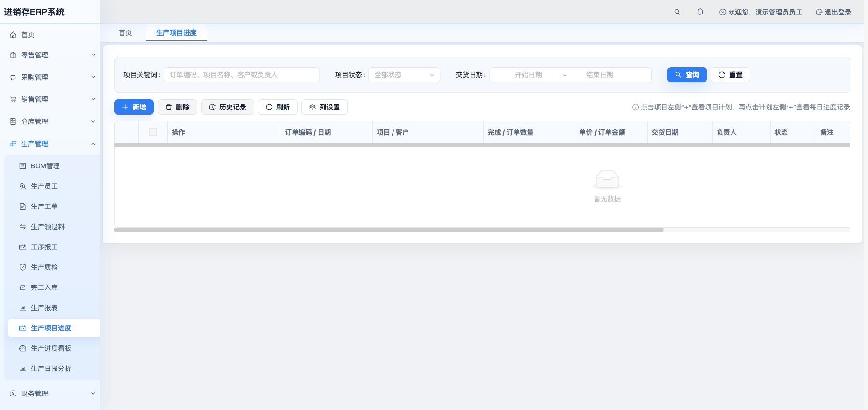The height and width of the screenshot is (410, 868).
Task: Click the 删除 delete button
Action: [177, 107]
